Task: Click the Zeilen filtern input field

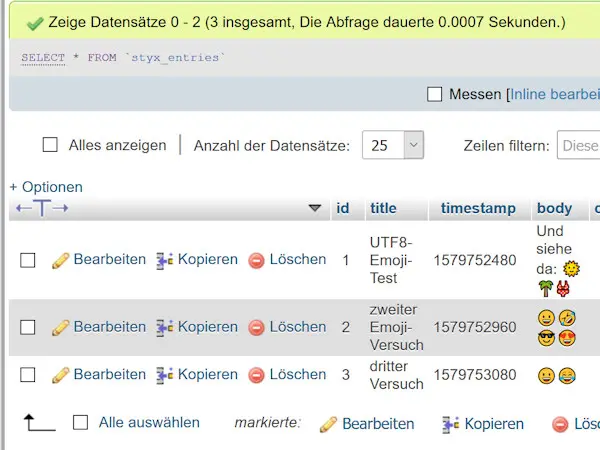Action: [x=580, y=145]
